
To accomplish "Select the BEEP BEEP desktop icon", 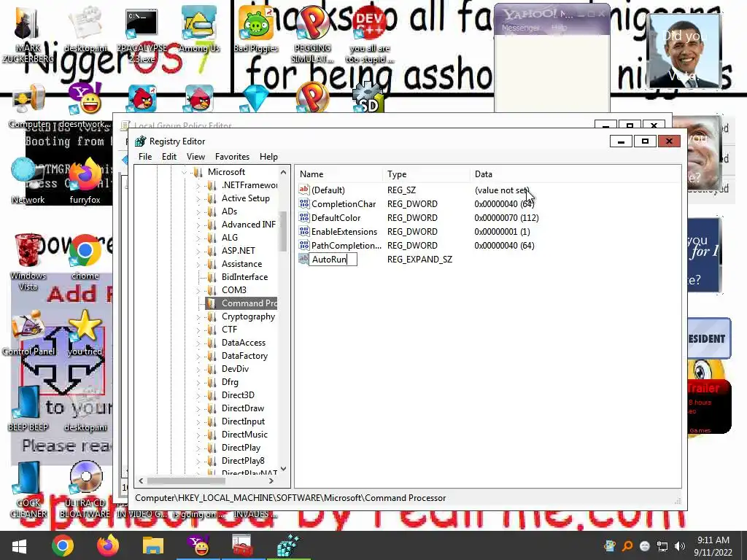I will (28, 408).
